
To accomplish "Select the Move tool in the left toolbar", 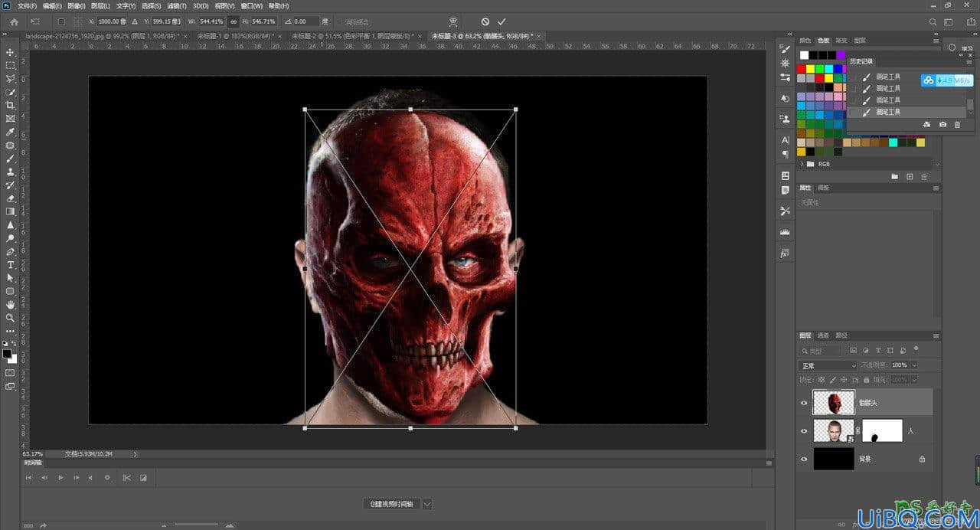I will 11,52.
